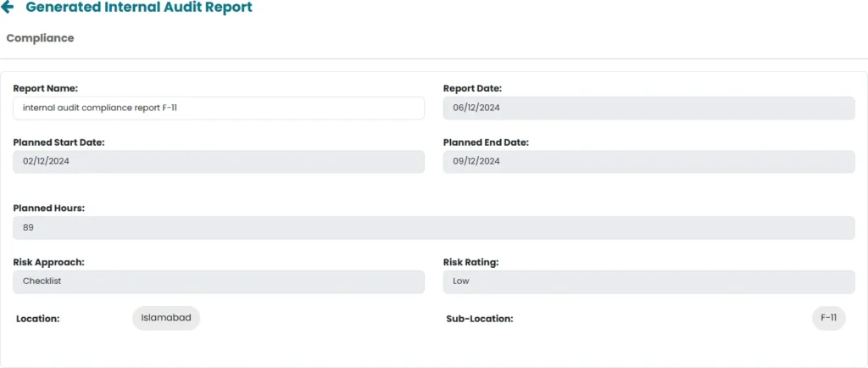Click the Planned Hours field showing 89
The height and width of the screenshot is (368, 868).
(x=433, y=227)
